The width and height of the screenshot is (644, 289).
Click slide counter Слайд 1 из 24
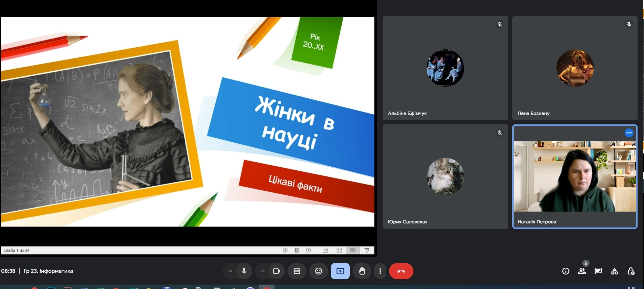(17, 250)
